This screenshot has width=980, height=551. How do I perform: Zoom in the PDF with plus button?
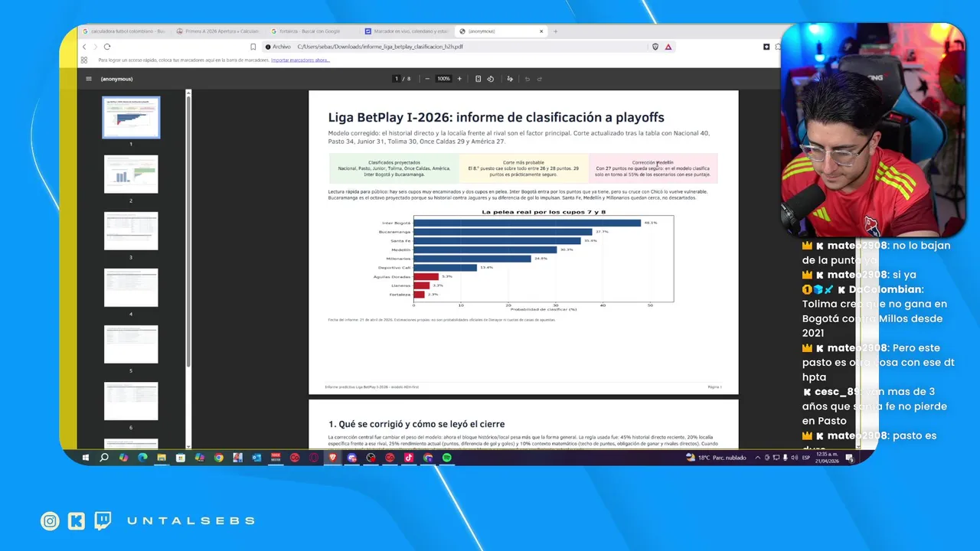459,79
